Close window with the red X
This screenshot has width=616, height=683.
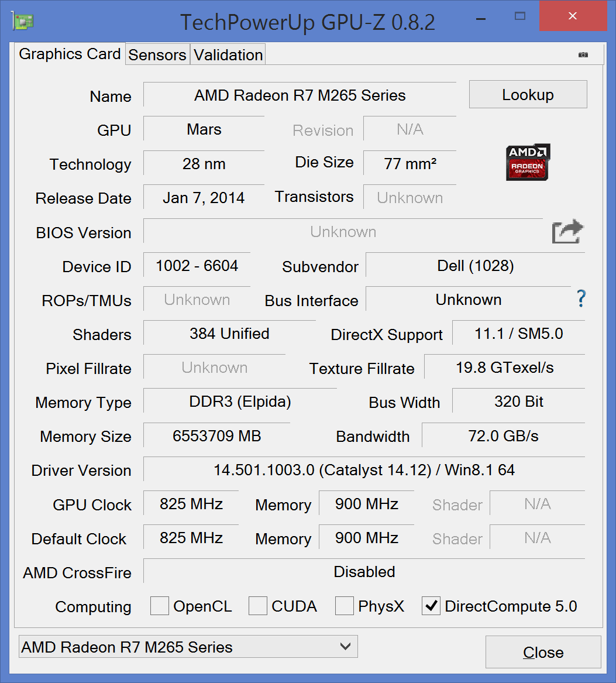(x=573, y=16)
